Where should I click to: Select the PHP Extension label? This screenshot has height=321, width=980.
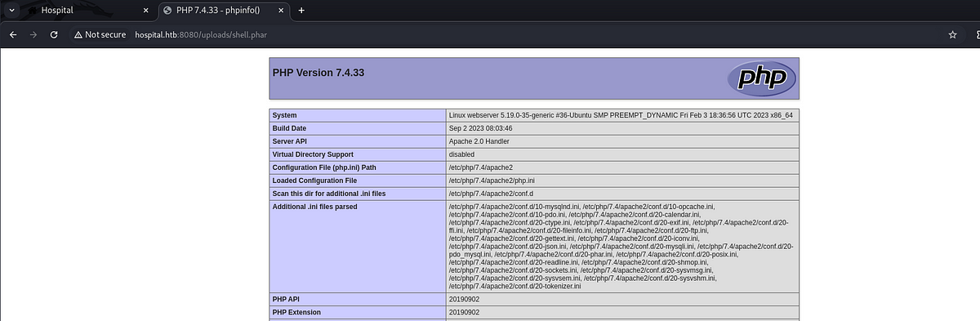[357, 312]
